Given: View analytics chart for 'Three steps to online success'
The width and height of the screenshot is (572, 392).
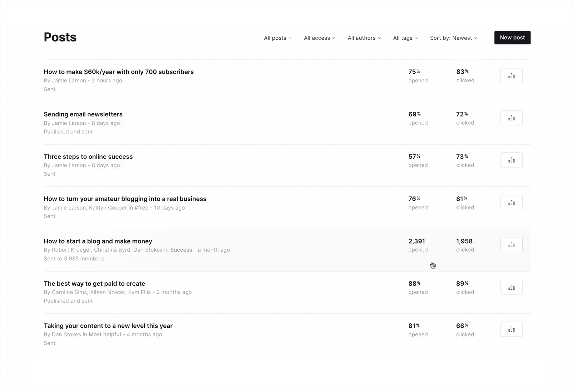Looking at the screenshot, I should (511, 160).
